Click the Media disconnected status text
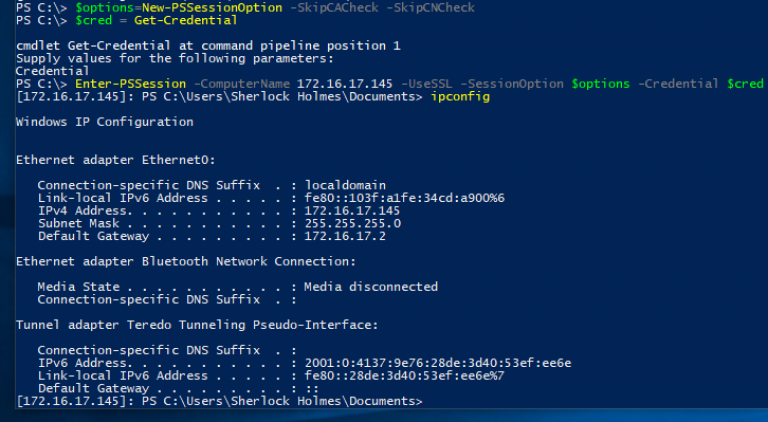 tap(371, 287)
